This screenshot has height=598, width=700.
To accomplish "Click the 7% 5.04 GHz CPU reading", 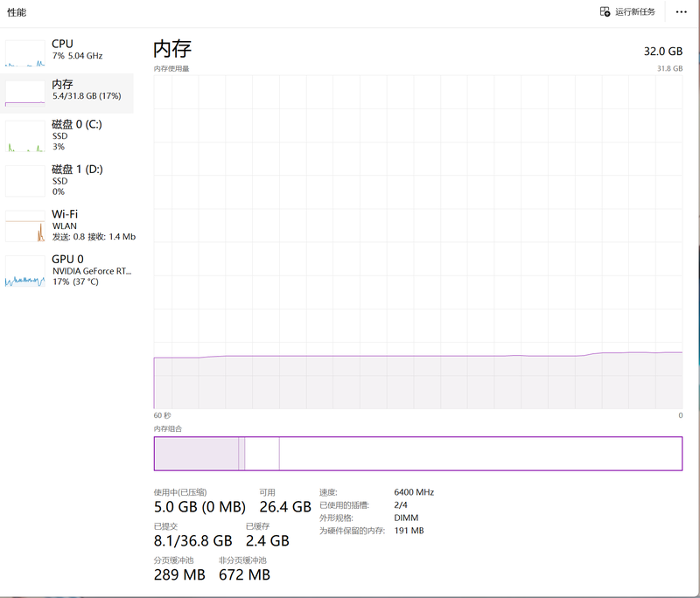I will 77,56.
